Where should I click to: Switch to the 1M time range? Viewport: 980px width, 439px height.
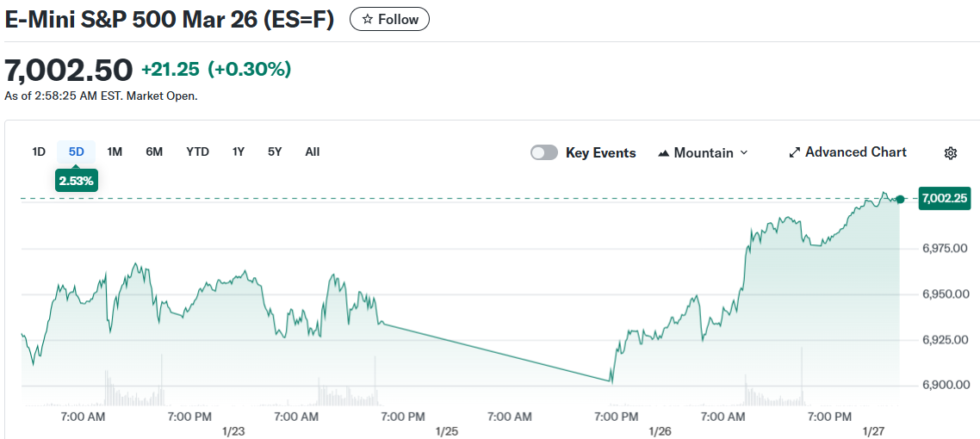pyautogui.click(x=115, y=151)
